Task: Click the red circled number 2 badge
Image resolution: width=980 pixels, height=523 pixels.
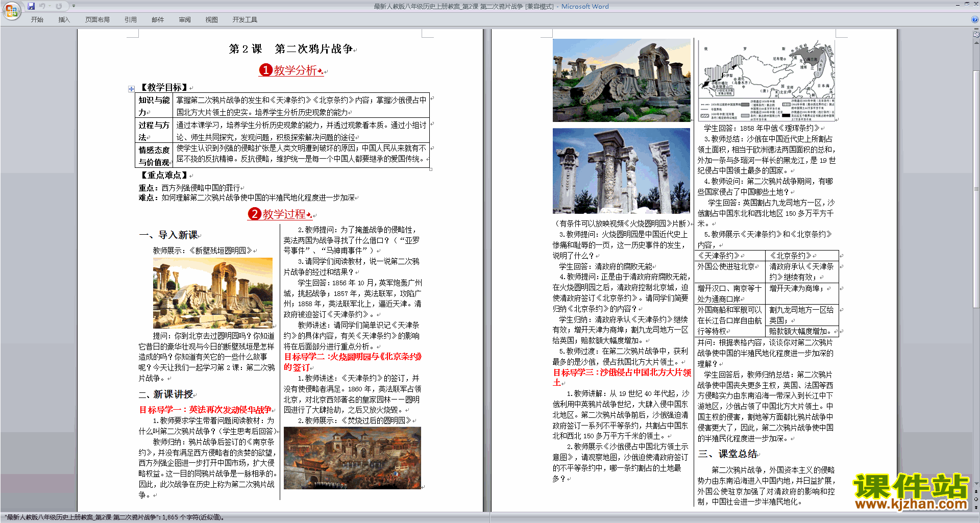Action: point(254,214)
